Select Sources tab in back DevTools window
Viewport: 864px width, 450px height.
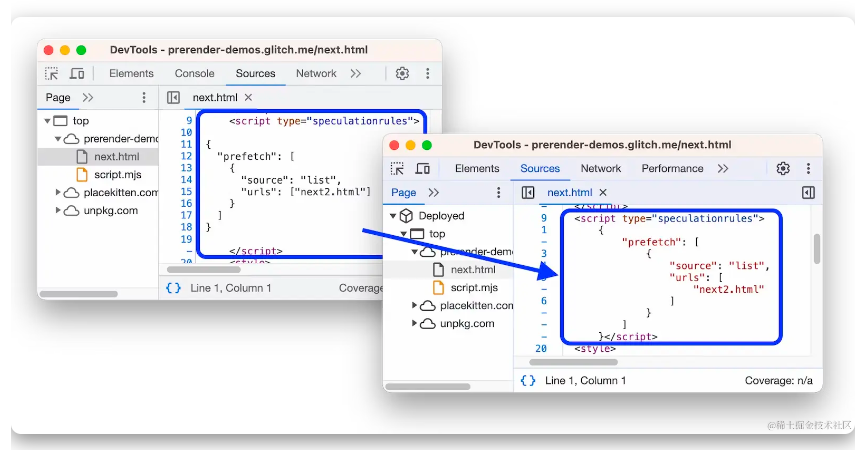coord(255,73)
